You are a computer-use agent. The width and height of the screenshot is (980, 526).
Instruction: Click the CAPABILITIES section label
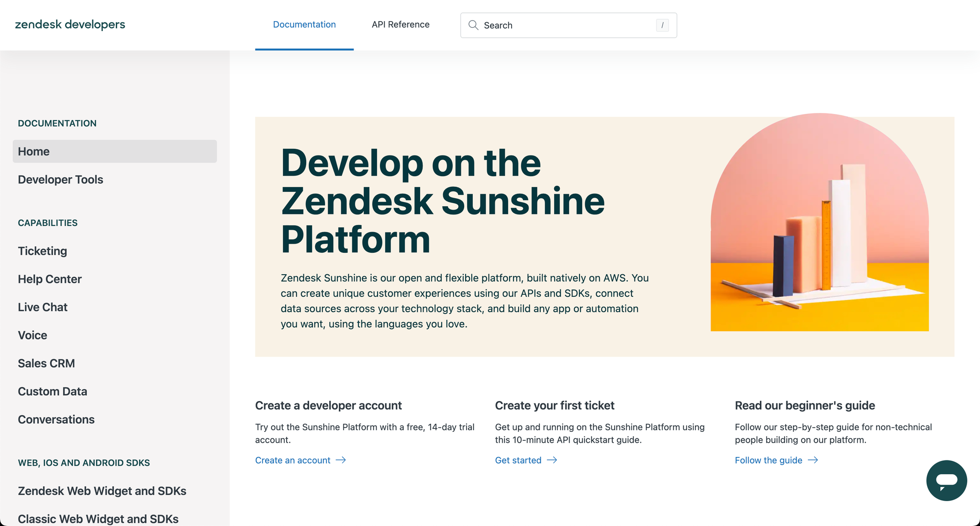(47, 223)
